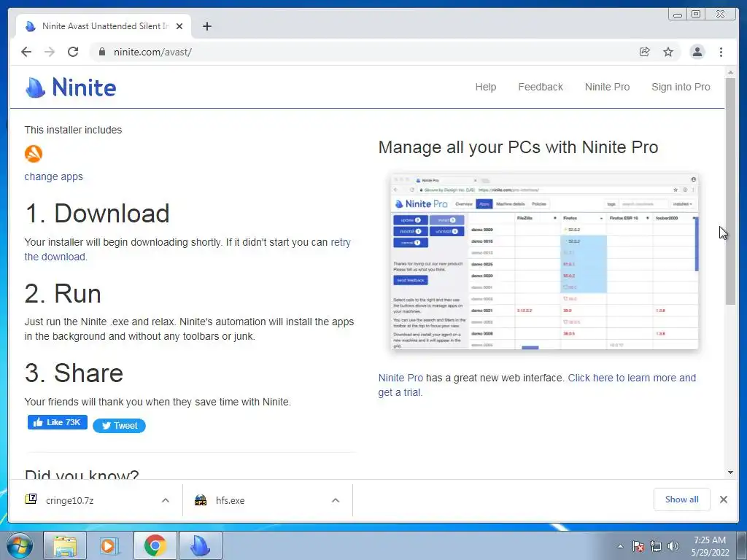Viewport: 747px width, 560px height.
Task: Click the Facebook Like 73K button
Action: pyautogui.click(x=57, y=422)
